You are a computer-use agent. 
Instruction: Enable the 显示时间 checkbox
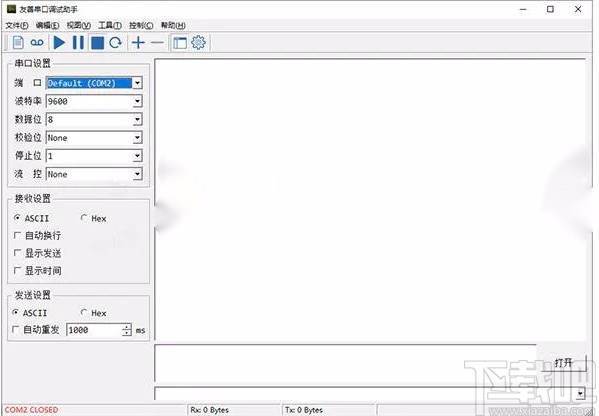[17, 270]
